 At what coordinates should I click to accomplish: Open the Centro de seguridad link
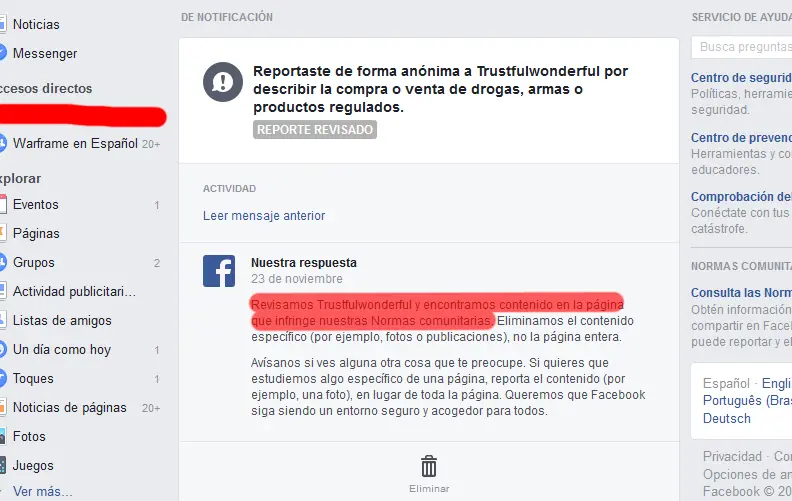741,78
